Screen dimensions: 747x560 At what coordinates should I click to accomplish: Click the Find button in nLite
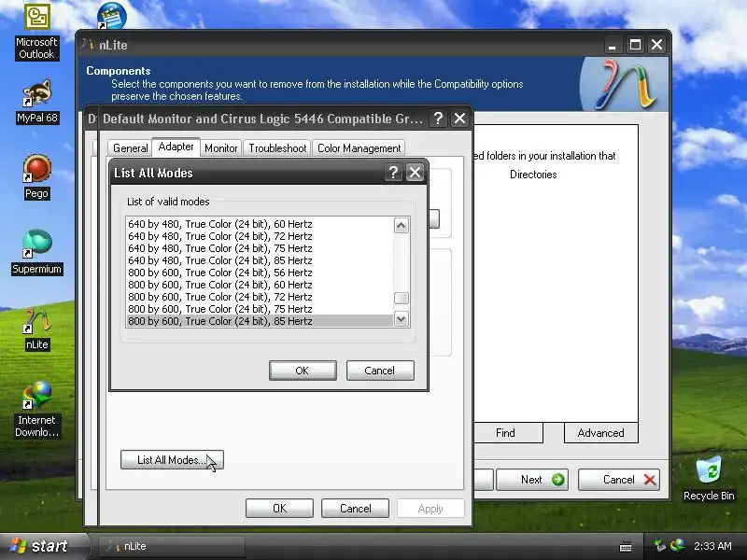(505, 433)
